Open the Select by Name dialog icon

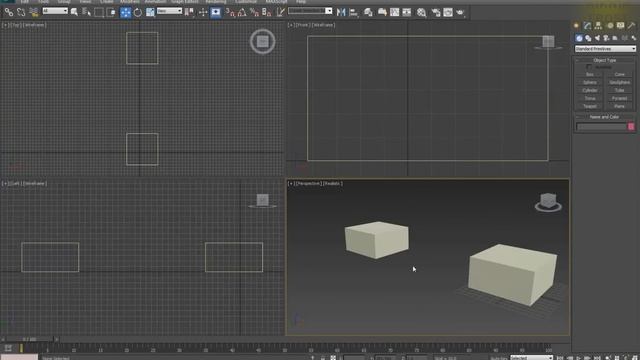point(87,13)
